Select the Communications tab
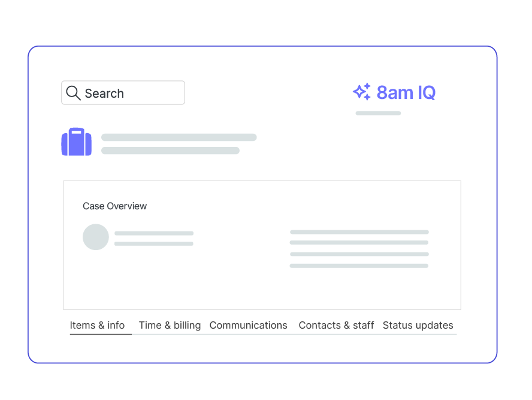This screenshot has width=532, height=400. click(x=248, y=325)
